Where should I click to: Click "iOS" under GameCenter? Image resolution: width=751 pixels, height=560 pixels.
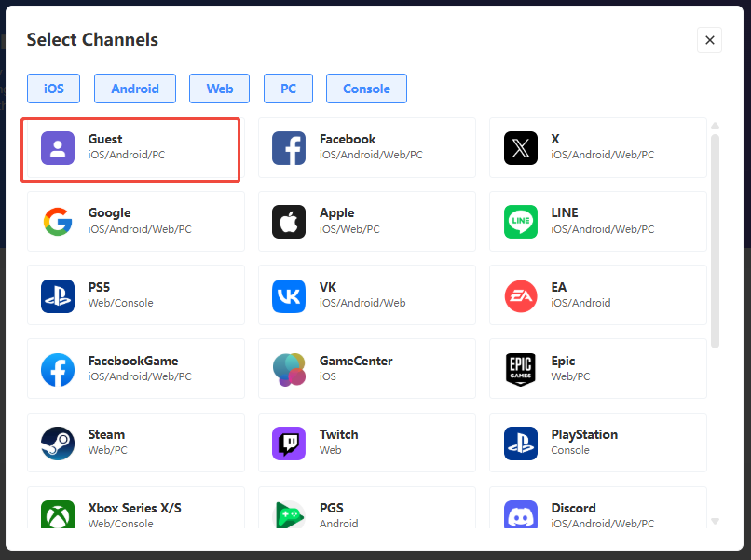(x=328, y=376)
